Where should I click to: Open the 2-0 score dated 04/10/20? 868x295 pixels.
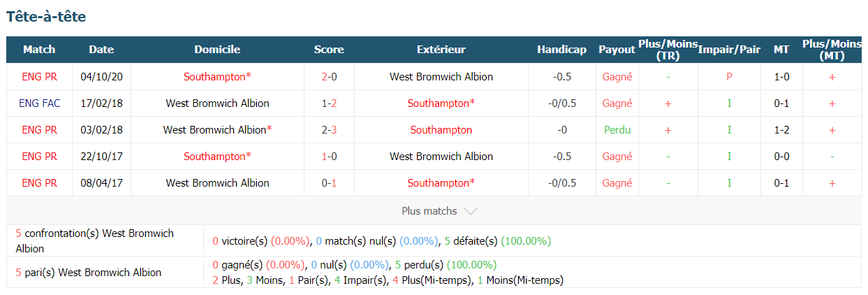coord(329,77)
